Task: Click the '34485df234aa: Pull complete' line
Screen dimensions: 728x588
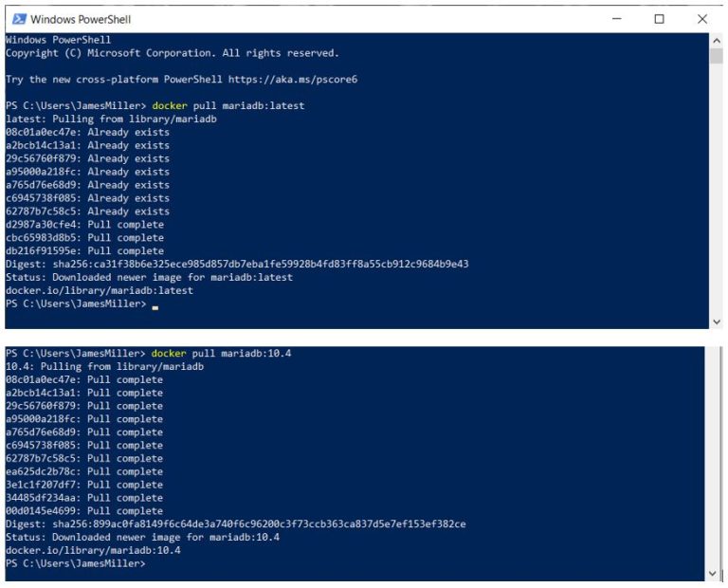Action: (84, 498)
